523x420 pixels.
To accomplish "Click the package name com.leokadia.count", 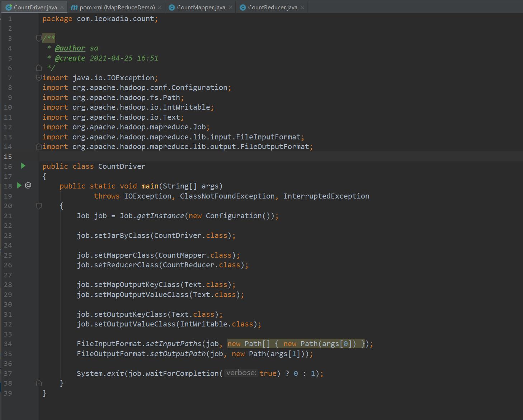I will 116,19.
